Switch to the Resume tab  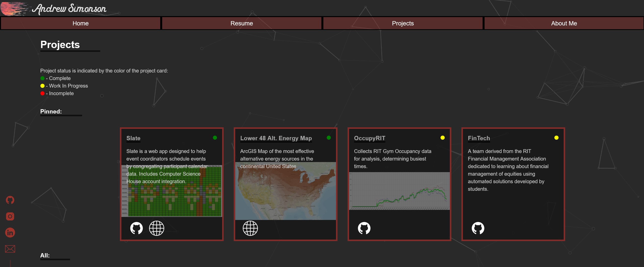coord(242,23)
